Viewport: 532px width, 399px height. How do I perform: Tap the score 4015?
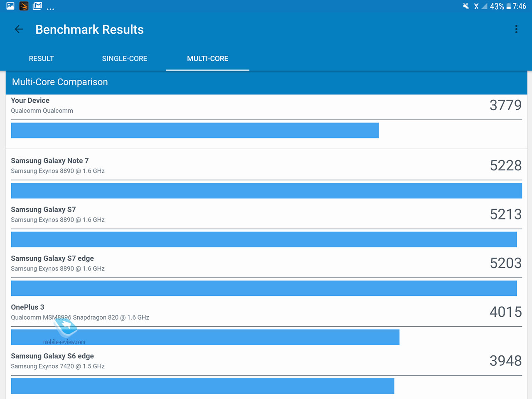pyautogui.click(x=505, y=312)
